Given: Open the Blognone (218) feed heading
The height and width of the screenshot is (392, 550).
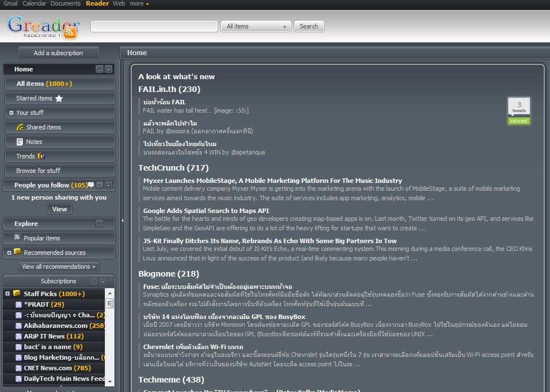Looking at the screenshot, I should coord(168,274).
